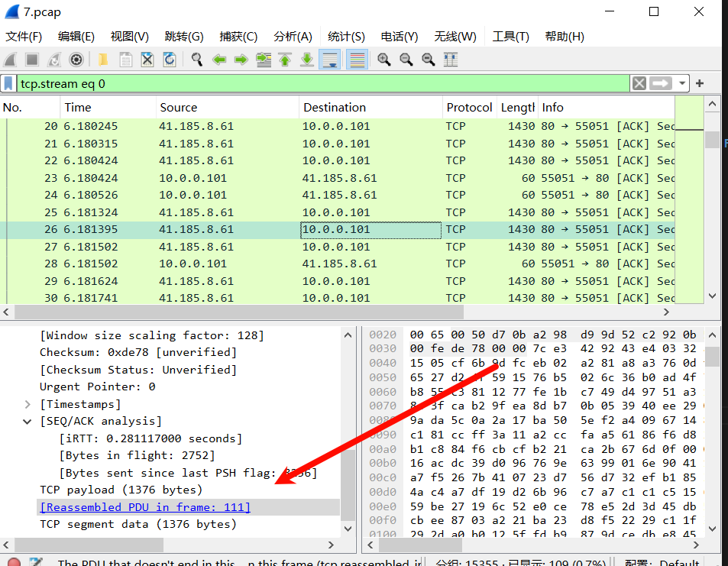Click the Reload capture file icon

170,60
